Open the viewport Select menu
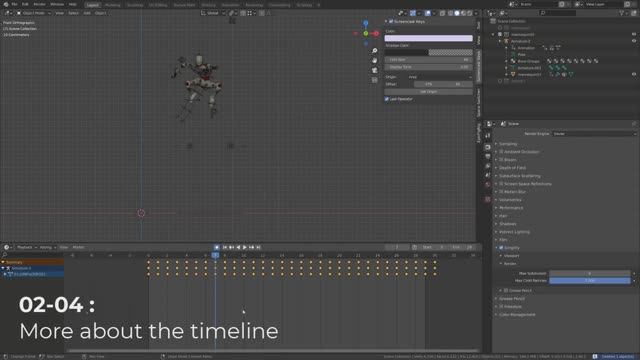The image size is (640, 360). click(73, 13)
